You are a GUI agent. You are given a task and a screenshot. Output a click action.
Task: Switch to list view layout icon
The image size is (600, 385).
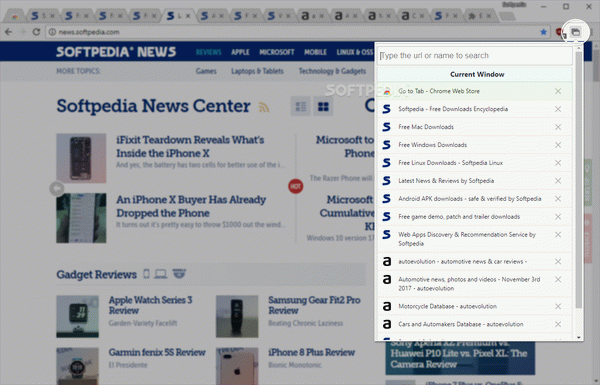click(301, 106)
